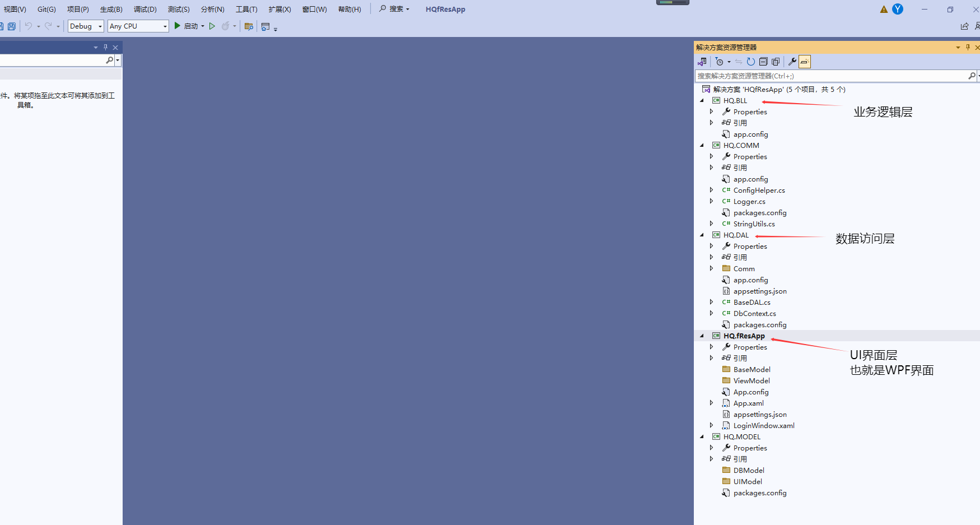Select the BaseModel folder
The height and width of the screenshot is (525, 980).
pyautogui.click(x=752, y=370)
